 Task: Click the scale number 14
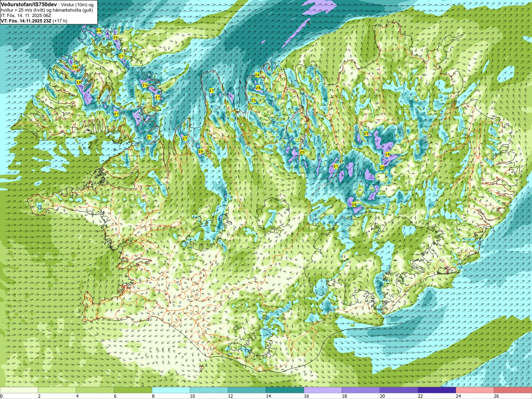[268, 396]
